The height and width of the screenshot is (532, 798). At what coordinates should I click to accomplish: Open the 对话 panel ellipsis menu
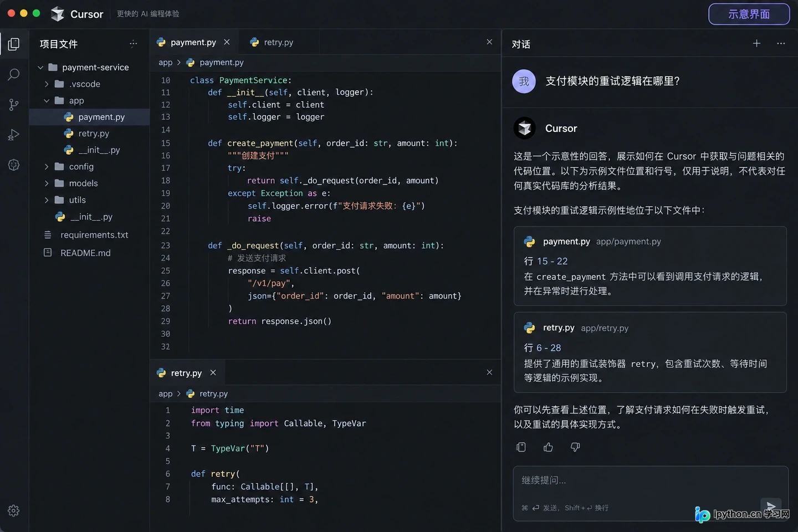tap(781, 43)
